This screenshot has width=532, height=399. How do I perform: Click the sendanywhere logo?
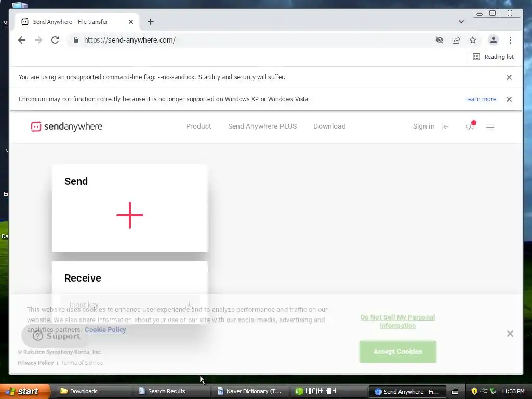click(66, 127)
